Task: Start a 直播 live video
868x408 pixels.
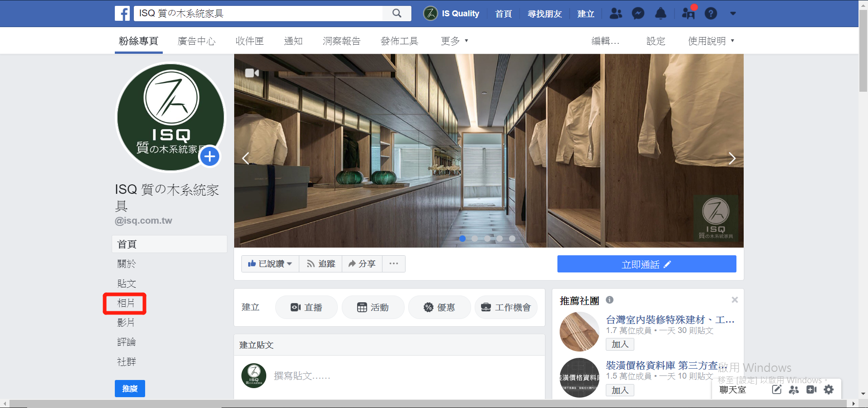Action: 306,307
